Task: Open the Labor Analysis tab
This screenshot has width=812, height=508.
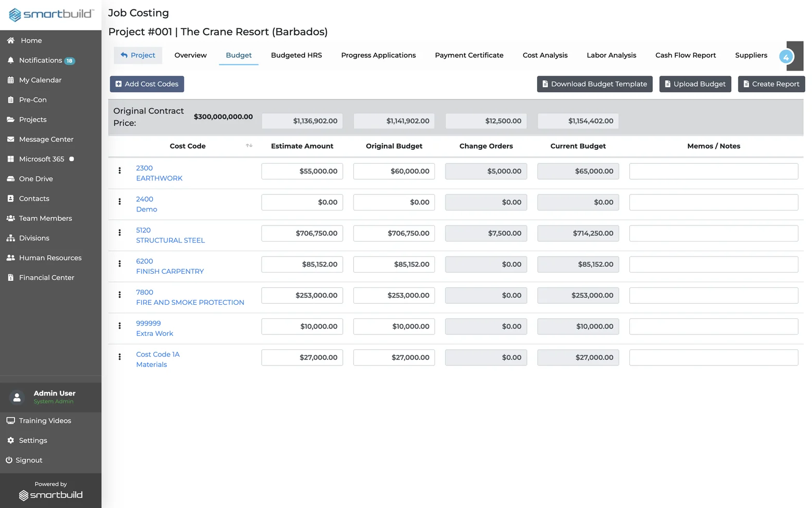Action: click(612, 55)
